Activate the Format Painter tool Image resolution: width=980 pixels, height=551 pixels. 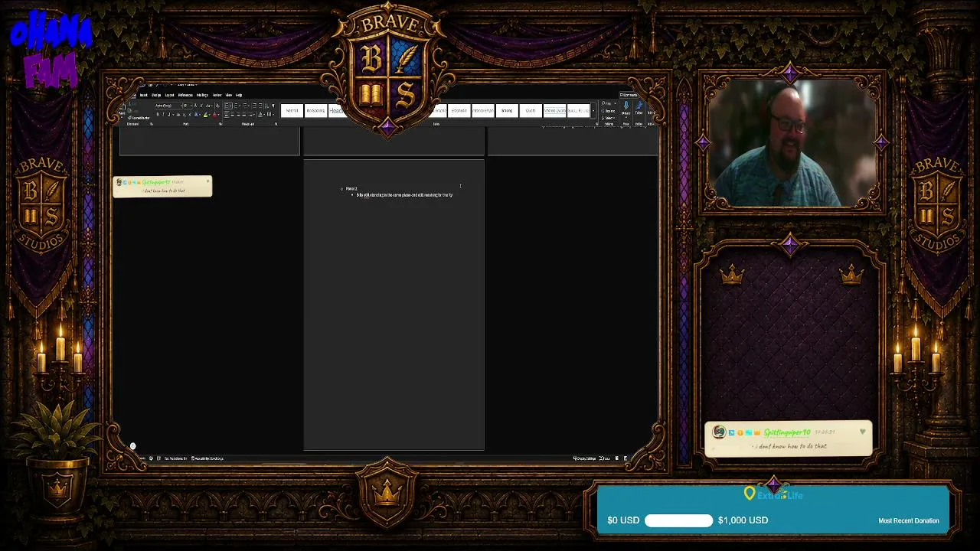point(139,118)
